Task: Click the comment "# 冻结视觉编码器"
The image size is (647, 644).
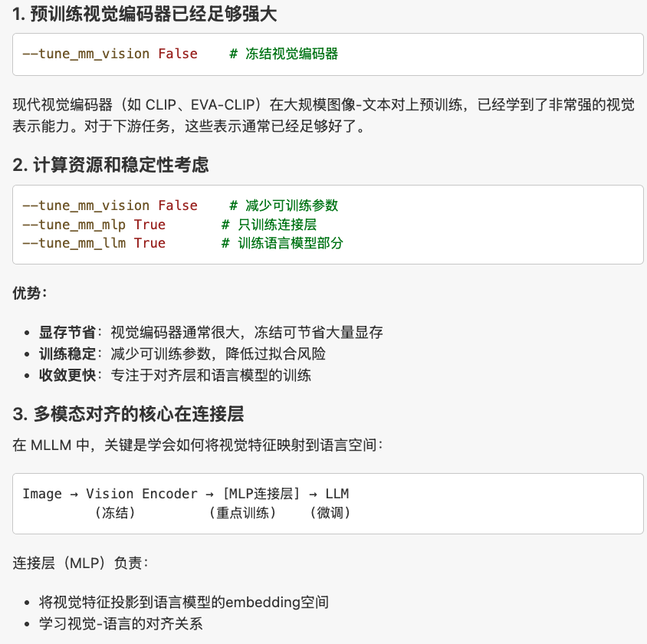Action: pyautogui.click(x=284, y=54)
